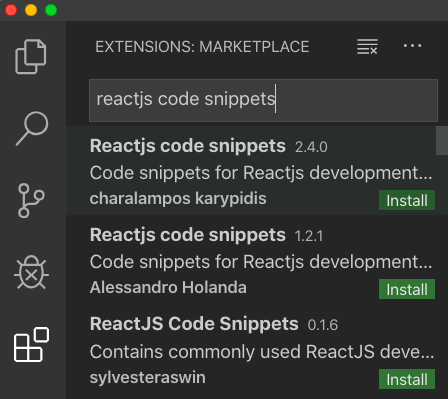The image size is (448, 399).
Task: Minimize the window with yellow button
Action: [x=31, y=10]
